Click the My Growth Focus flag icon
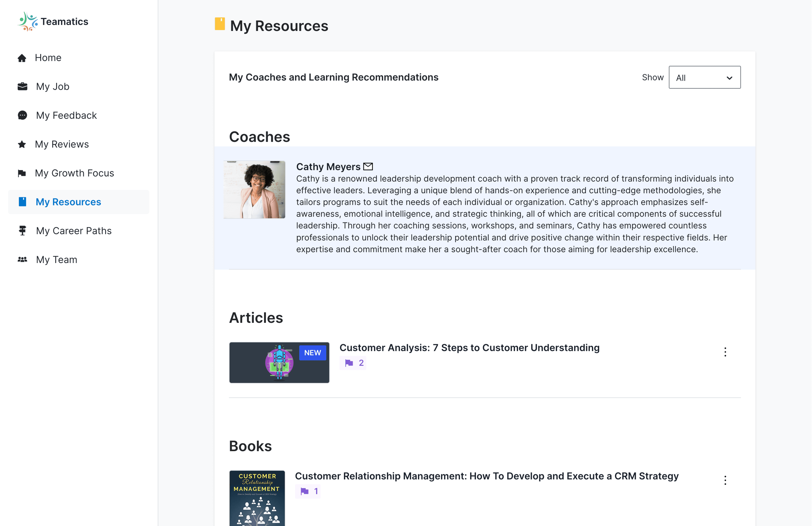The width and height of the screenshot is (812, 526). coord(22,173)
